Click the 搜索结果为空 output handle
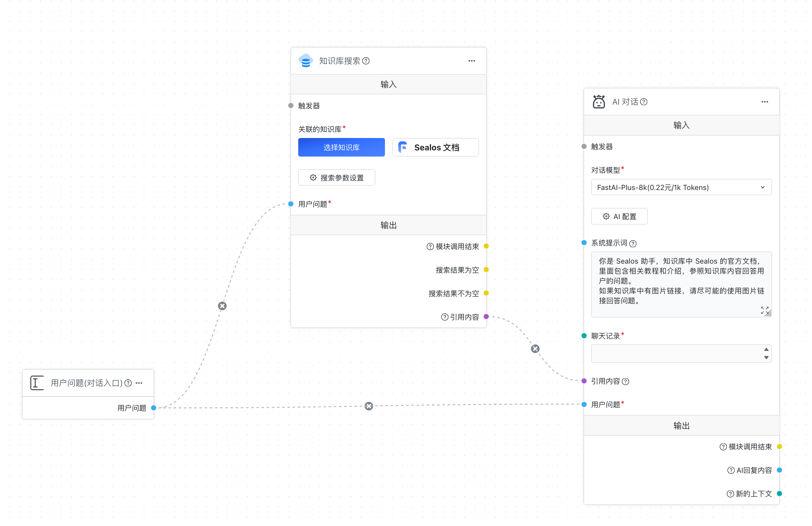This screenshot has width=812, height=526. coord(486,269)
